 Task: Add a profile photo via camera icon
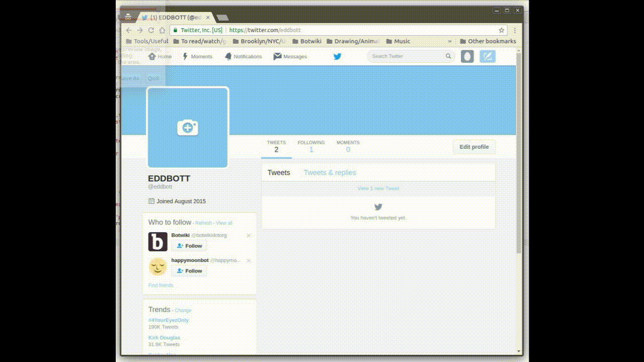[x=188, y=128]
